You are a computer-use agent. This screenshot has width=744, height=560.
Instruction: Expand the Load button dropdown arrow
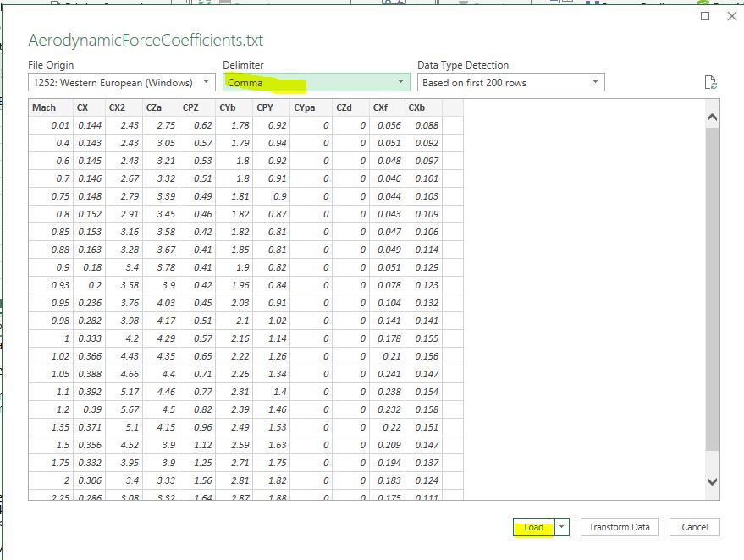563,527
